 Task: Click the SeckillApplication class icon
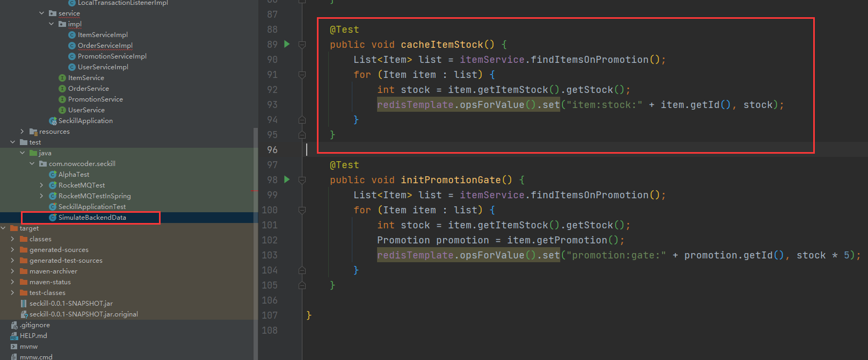click(53, 121)
